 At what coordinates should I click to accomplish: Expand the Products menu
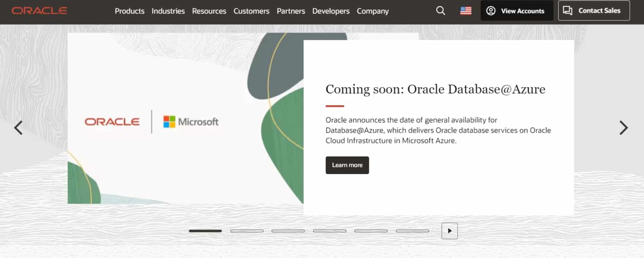130,11
